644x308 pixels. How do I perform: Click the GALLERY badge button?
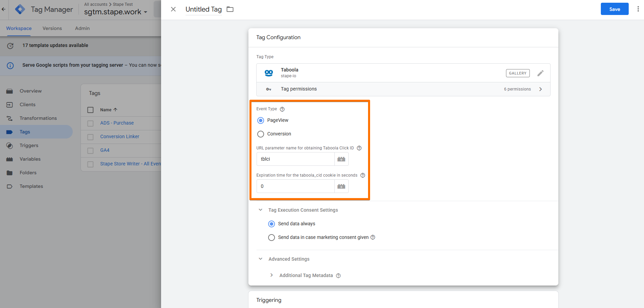(518, 73)
